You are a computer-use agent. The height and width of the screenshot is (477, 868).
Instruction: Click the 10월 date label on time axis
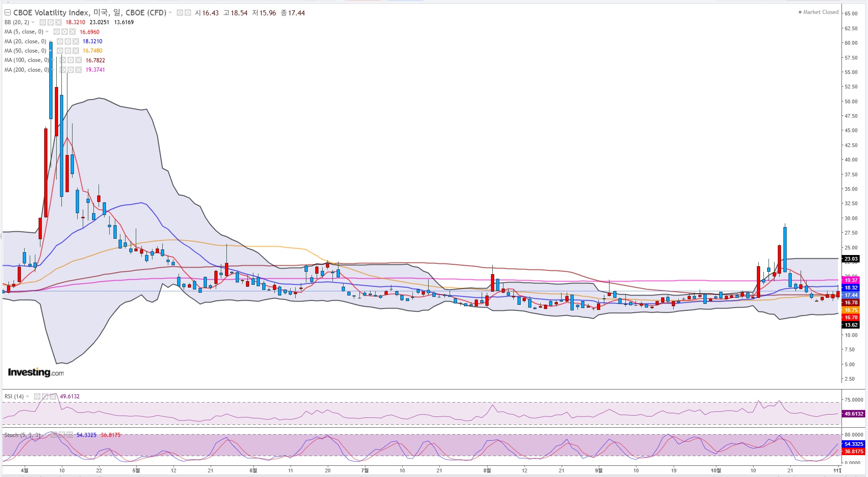pos(716,470)
